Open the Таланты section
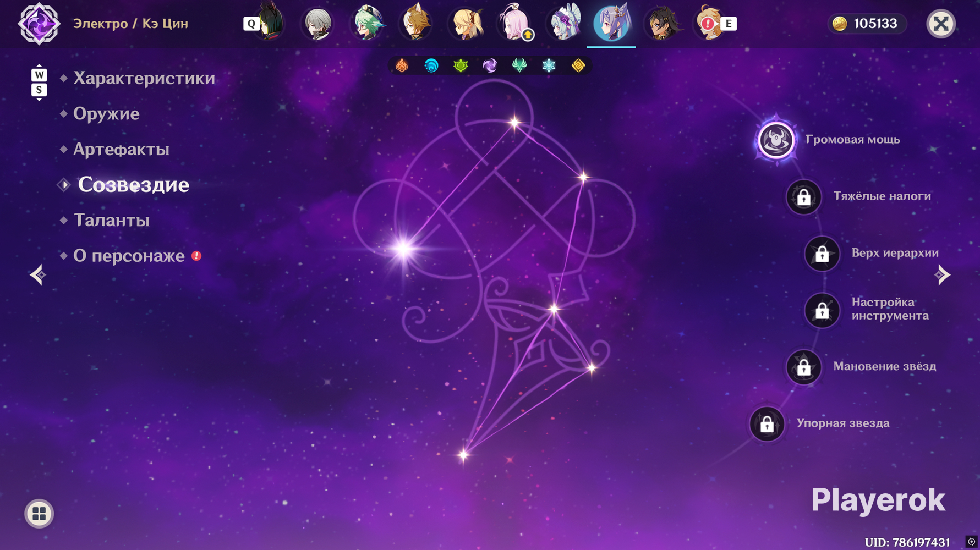The image size is (980, 550). coord(112,220)
